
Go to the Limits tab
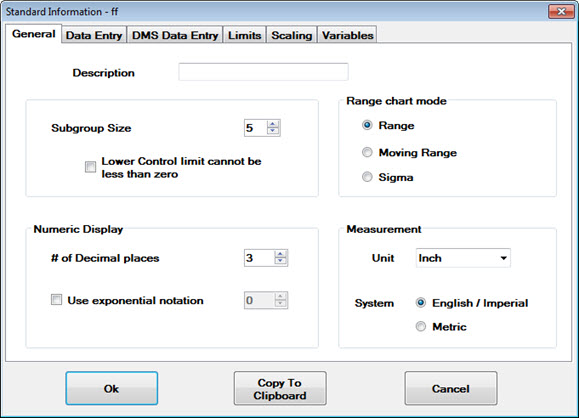tap(244, 35)
